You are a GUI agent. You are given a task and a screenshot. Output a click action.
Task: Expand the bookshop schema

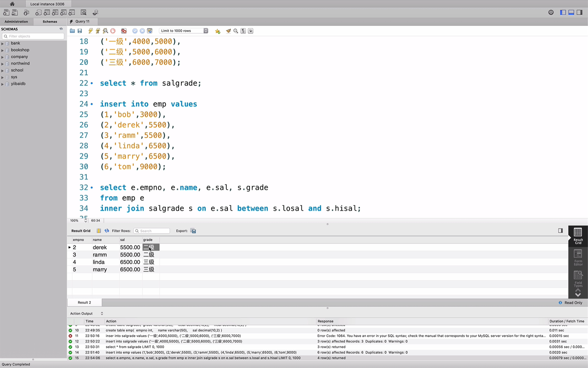tap(2, 50)
